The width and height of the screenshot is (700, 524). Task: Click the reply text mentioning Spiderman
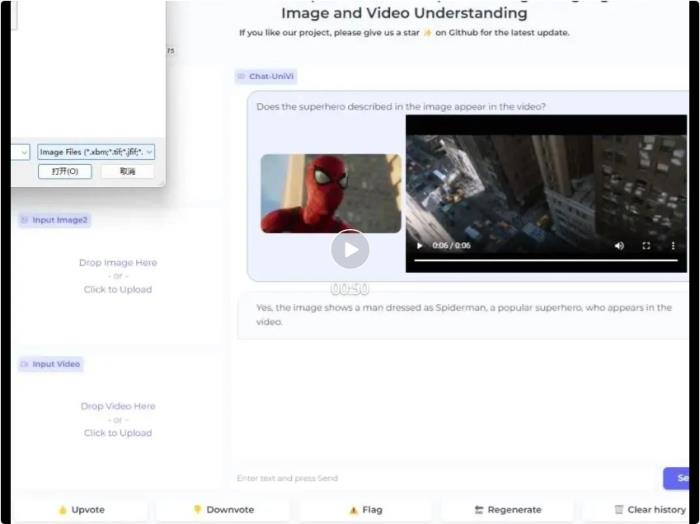pyautogui.click(x=464, y=314)
